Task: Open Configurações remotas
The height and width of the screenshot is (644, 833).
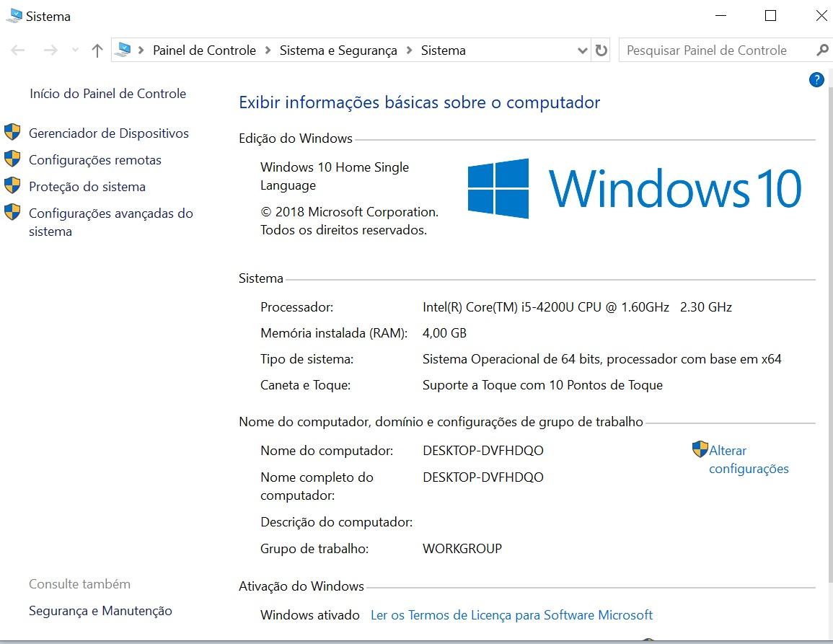Action: (95, 160)
